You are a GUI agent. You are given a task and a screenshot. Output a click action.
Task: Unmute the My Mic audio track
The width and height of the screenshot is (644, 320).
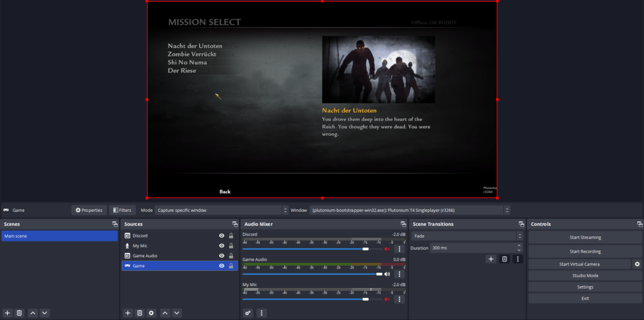click(x=387, y=299)
